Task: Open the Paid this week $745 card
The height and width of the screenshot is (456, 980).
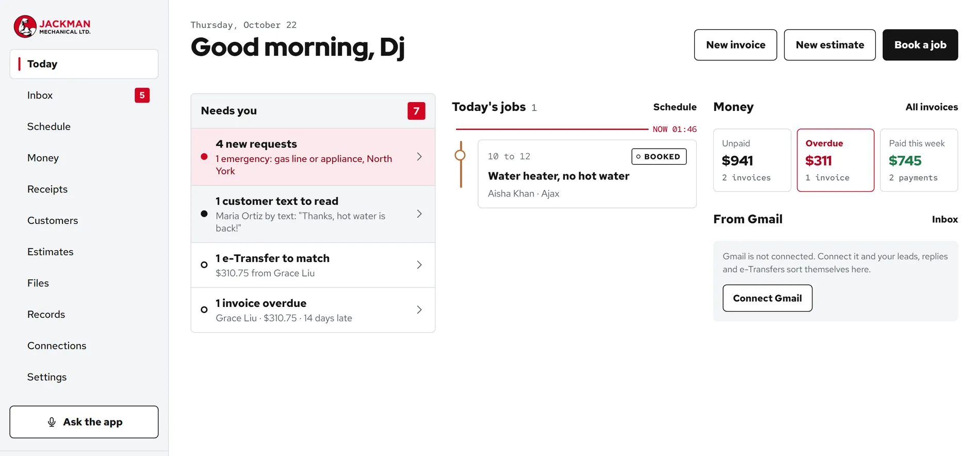Action: [919, 160]
